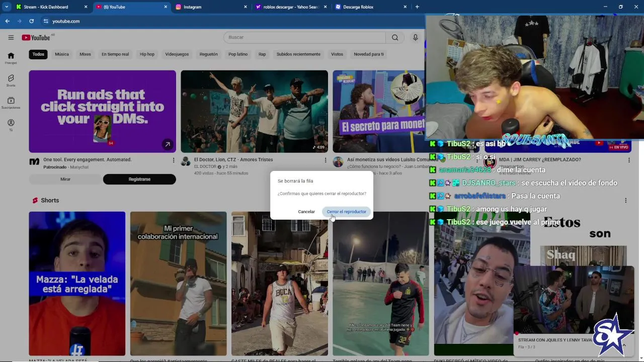Open the El secreto para monetizar thumbnail

[379, 111]
